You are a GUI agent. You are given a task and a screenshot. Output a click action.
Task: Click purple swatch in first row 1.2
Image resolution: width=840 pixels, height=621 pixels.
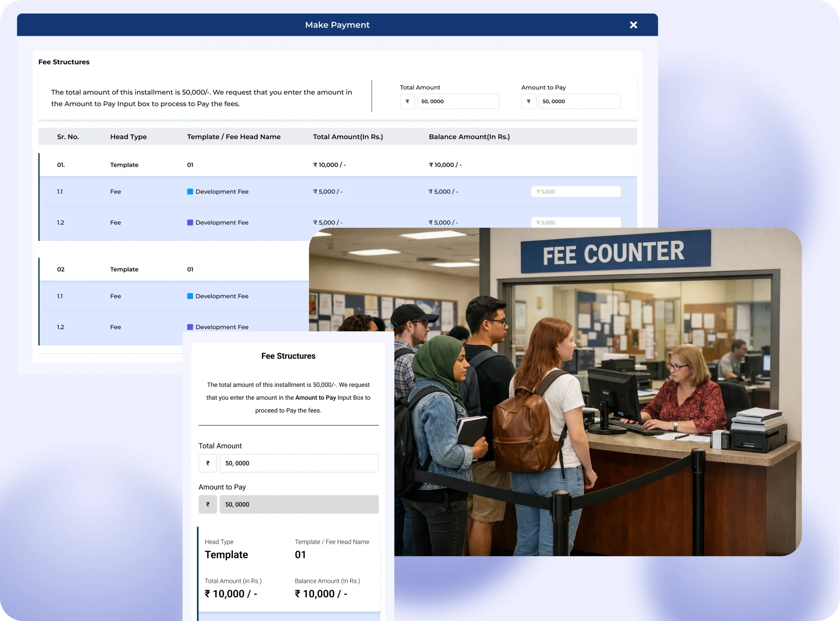190,222
